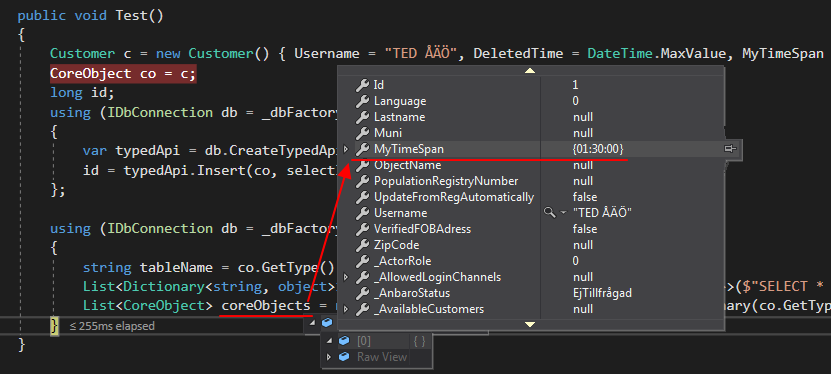The height and width of the screenshot is (374, 831).
Task: Expand the MyTimeSpan property node
Action: pos(346,149)
